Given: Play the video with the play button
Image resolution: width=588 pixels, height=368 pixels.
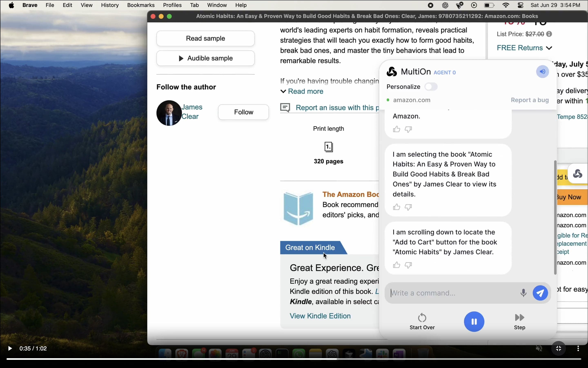Looking at the screenshot, I should 10,349.
